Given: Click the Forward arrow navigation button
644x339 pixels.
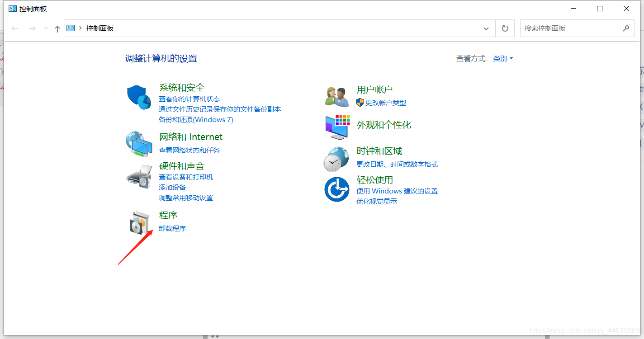Looking at the screenshot, I should coord(32,28).
